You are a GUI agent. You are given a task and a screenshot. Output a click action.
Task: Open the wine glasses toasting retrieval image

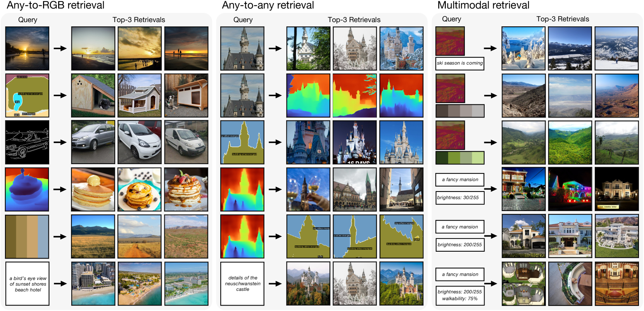[x=308, y=189]
